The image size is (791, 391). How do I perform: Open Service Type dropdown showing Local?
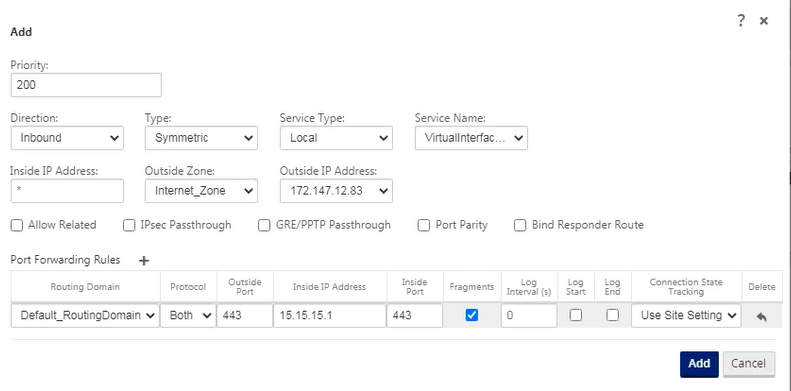pos(336,138)
